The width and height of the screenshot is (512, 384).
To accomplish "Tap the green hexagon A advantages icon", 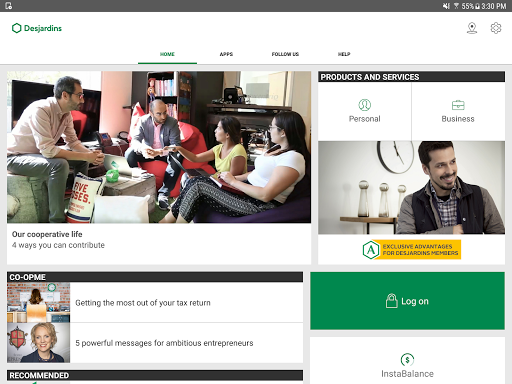I will 371,250.
